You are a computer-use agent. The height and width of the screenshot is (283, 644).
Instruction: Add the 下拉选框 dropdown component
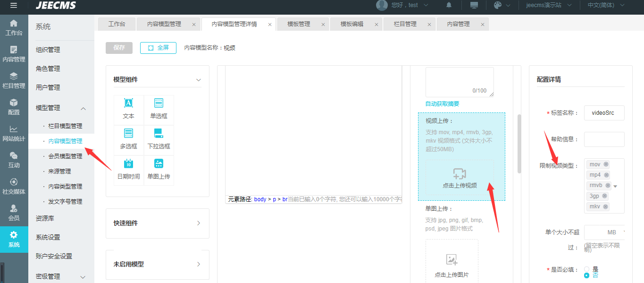coord(159,139)
